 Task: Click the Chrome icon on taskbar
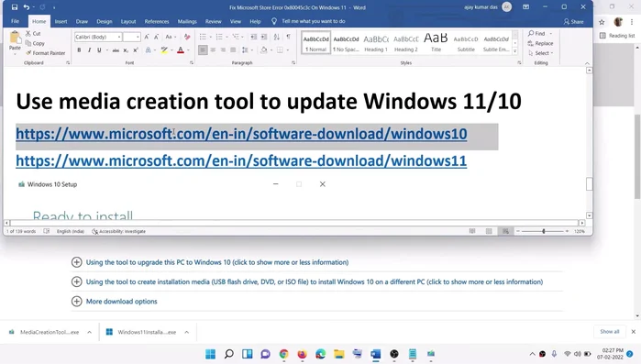tap(283, 354)
